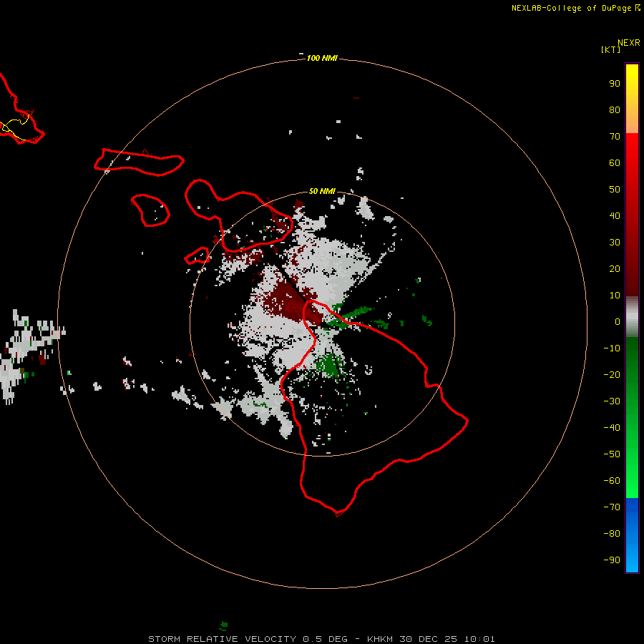Click the 10:01 timestamp in the caption
The height and width of the screenshot is (644, 644).
[479, 639]
